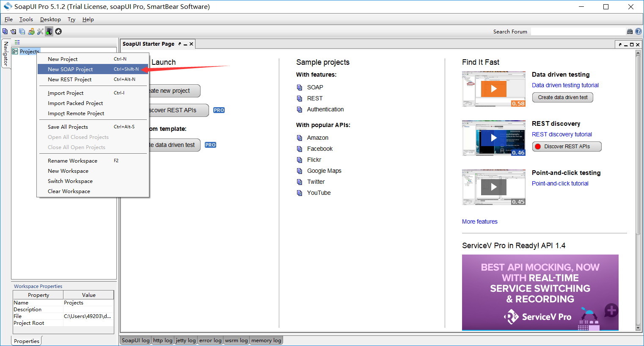Click the Navigator panel list-view icon

pyautogui.click(x=17, y=42)
